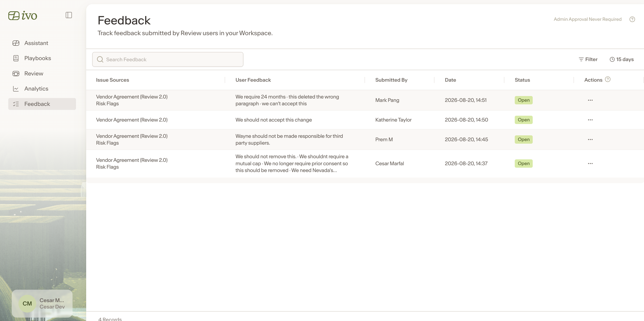Click the Filter lines icon

pos(581,60)
